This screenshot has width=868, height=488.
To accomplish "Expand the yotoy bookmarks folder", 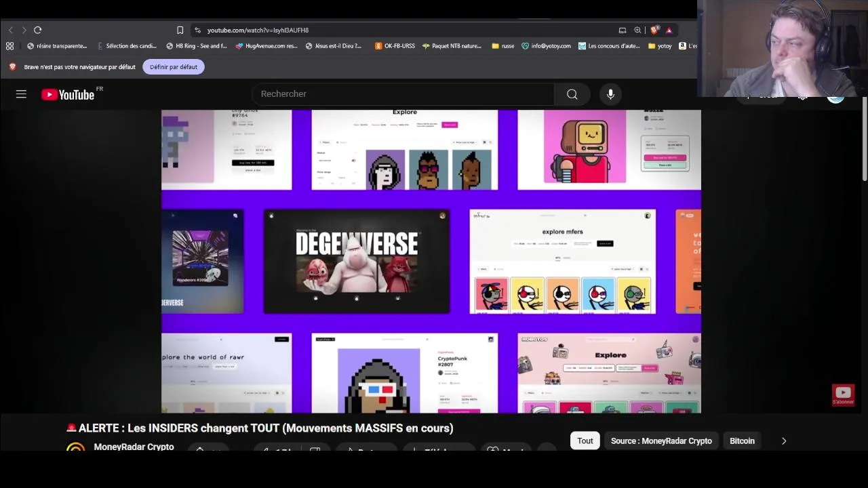I will (660, 46).
